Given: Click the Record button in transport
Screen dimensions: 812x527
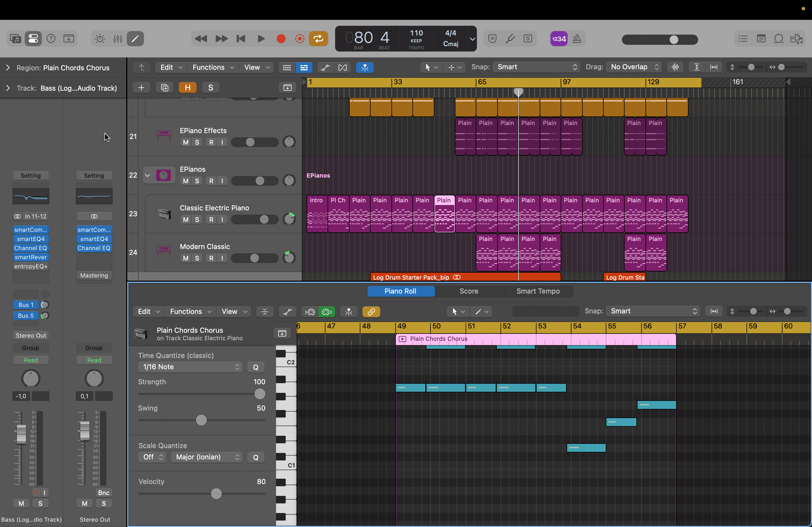Looking at the screenshot, I should (281, 39).
